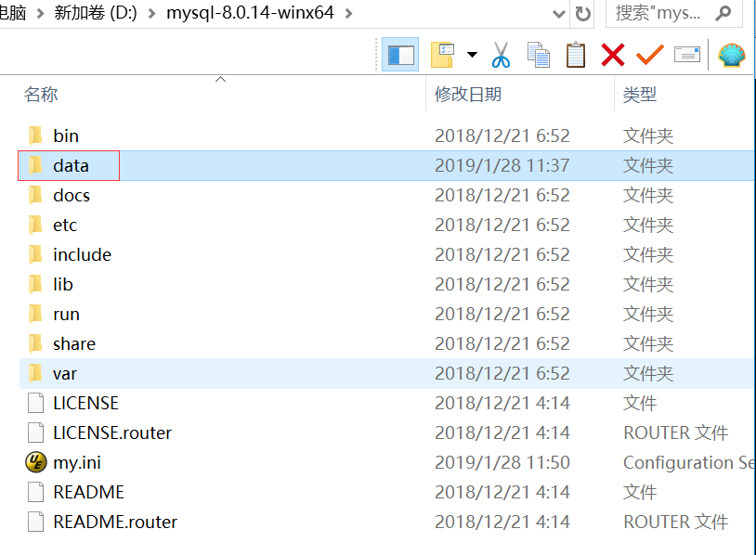Viewport: 756px width, 555px height.
Task: Click the mysql-8.0.14-winx64 breadcrumb segment
Action: (x=250, y=12)
